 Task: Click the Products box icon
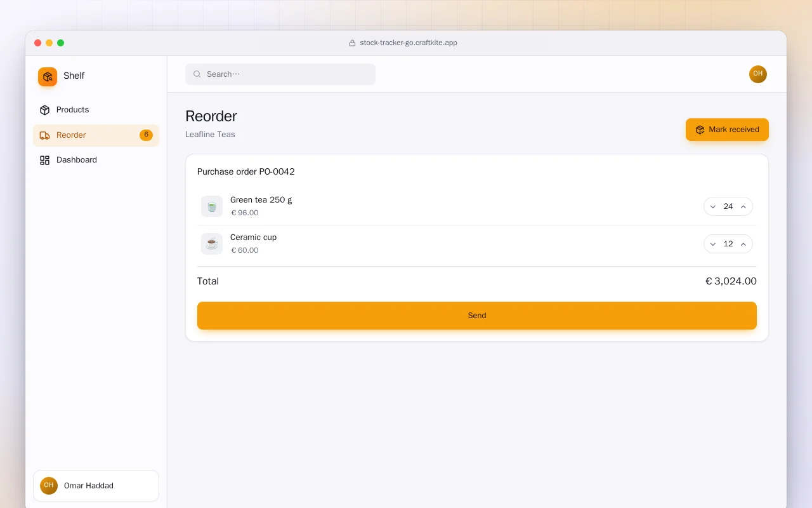click(44, 110)
